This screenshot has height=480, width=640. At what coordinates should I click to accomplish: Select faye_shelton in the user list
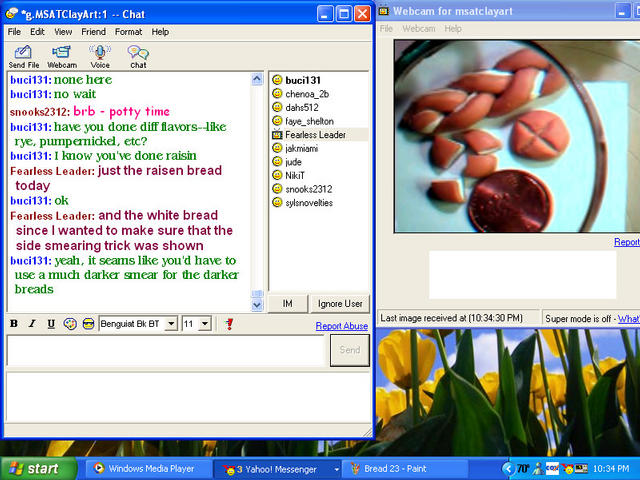(309, 121)
